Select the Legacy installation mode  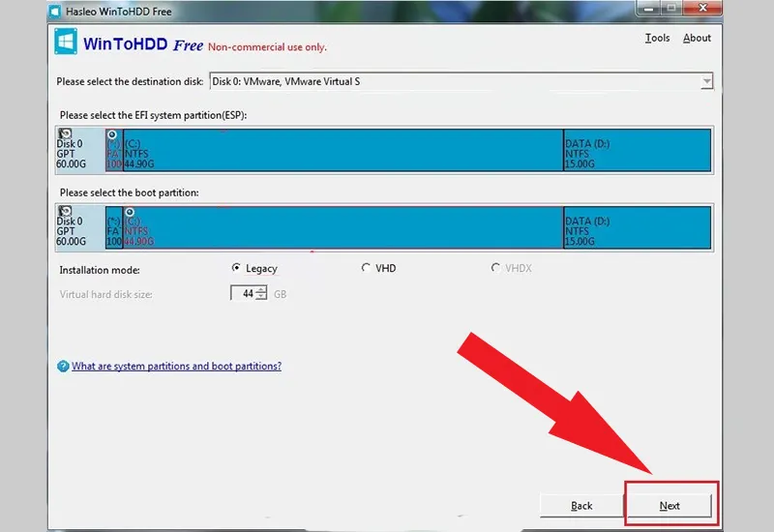(x=237, y=268)
